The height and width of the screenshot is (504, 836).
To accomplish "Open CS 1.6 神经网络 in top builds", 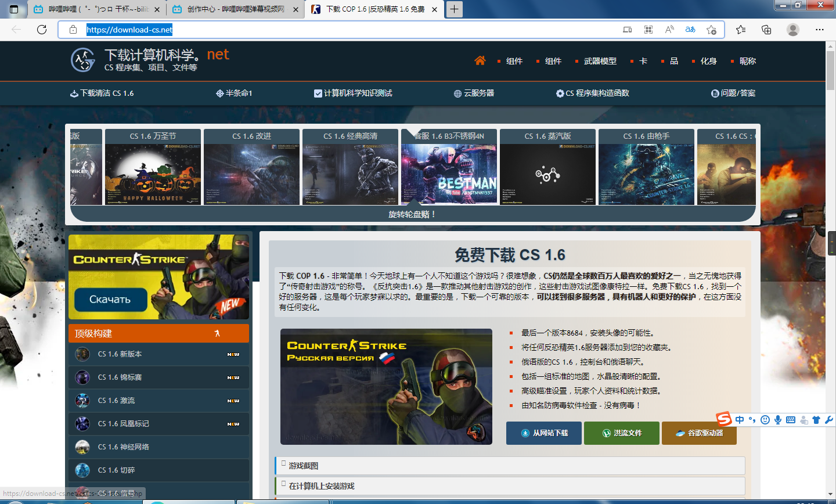I will (x=158, y=447).
